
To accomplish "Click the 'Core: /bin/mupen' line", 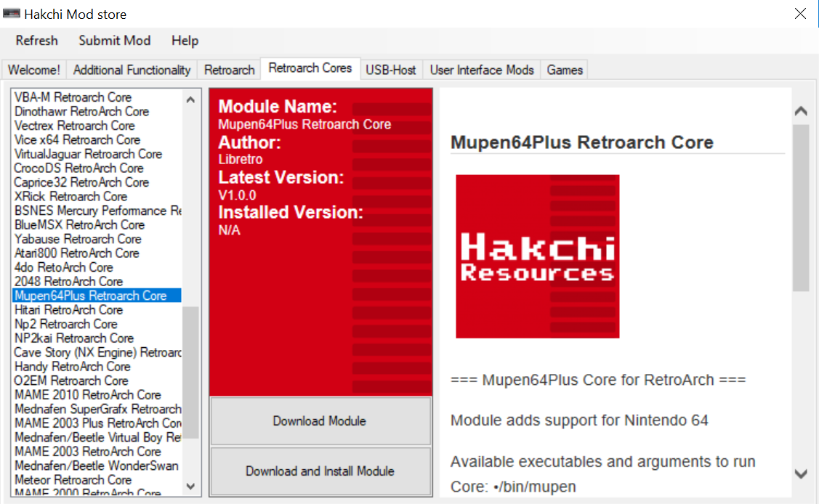I will click(x=514, y=487).
